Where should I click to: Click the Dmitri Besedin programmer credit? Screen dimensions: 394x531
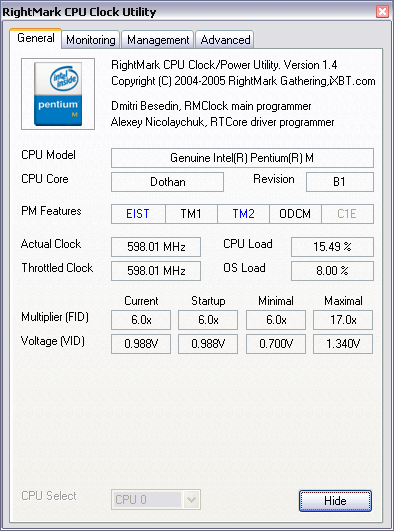click(x=211, y=106)
